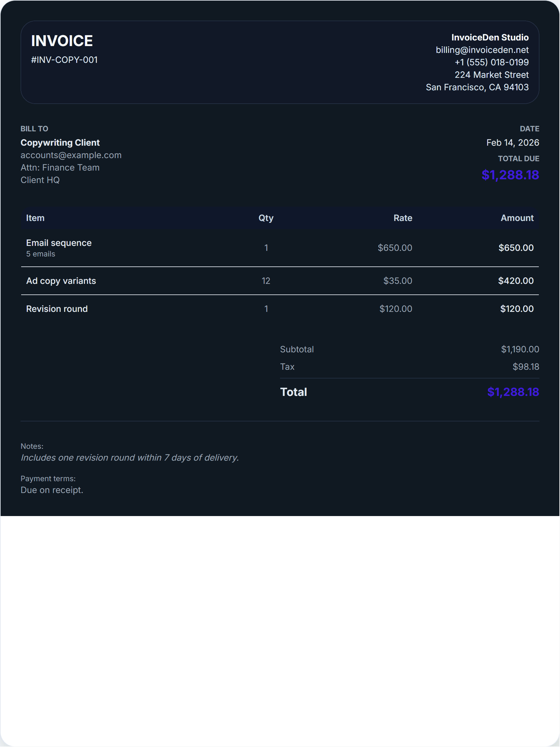
Task: Click the Tax value $98.18
Action: pyautogui.click(x=525, y=367)
